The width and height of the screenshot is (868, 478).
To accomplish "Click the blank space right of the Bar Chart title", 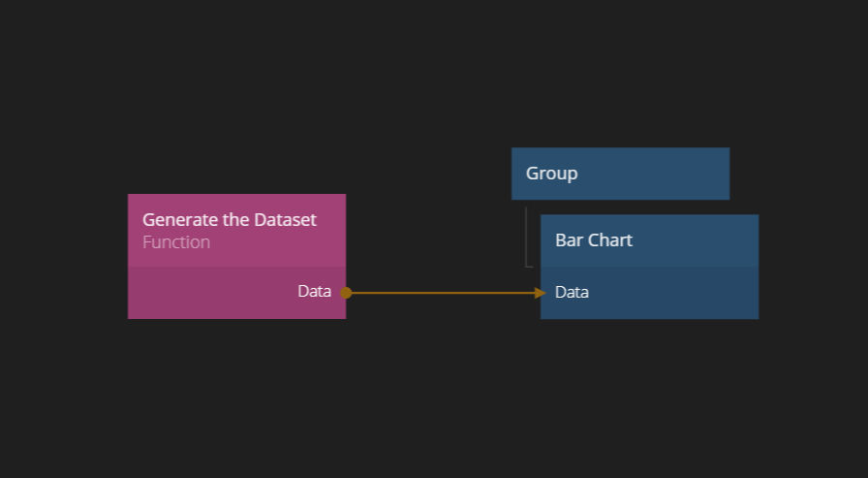I will point(697,239).
